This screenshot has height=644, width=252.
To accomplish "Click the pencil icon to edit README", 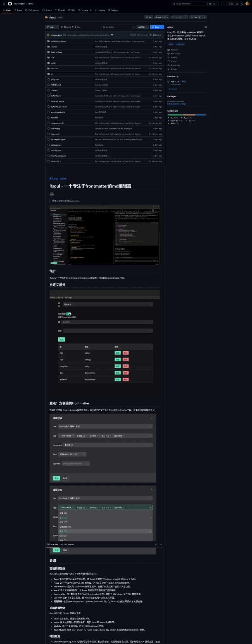I will point(156,544).
